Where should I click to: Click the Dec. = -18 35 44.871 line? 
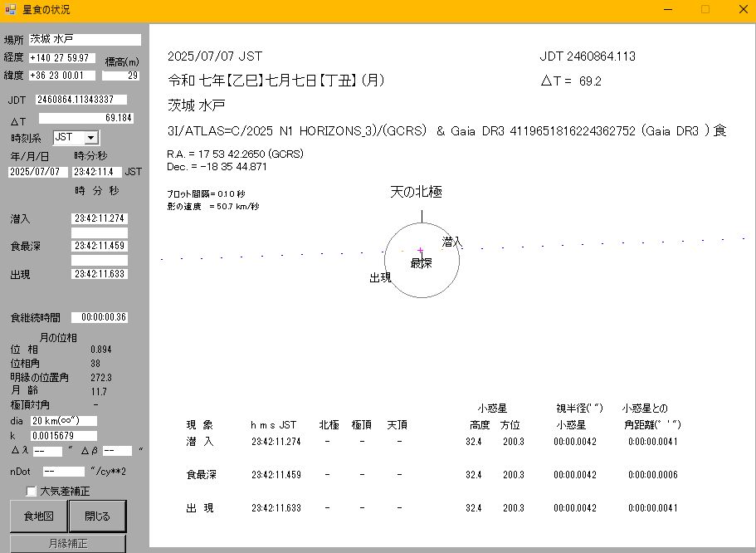point(217,166)
